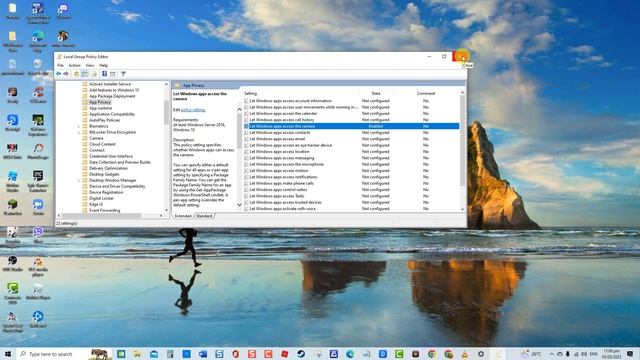Image resolution: width=640 pixels, height=360 pixels.
Task: Open Steam from the taskbar
Action: [301, 354]
